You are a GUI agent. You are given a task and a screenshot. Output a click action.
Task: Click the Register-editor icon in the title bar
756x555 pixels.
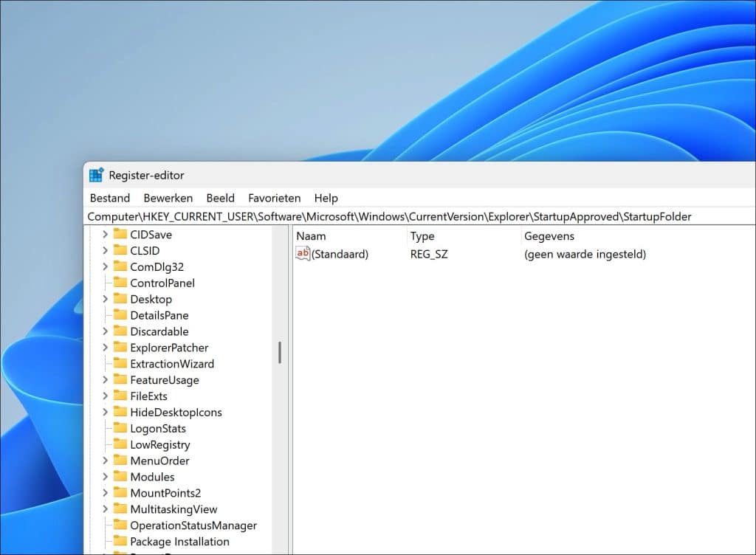click(x=96, y=174)
